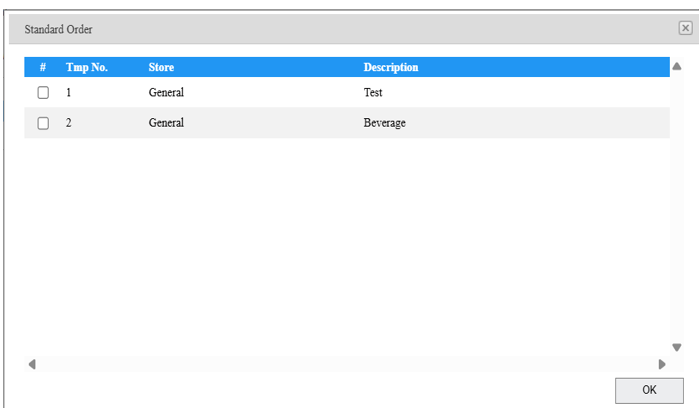This screenshot has width=699, height=417.
Task: Click the Store column header
Action: pos(161,67)
